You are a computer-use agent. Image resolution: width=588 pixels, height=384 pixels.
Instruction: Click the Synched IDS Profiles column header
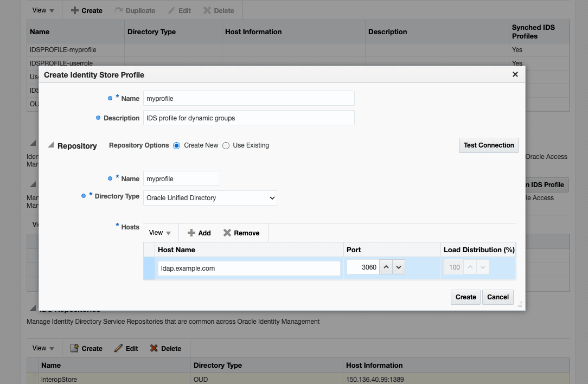click(539, 32)
